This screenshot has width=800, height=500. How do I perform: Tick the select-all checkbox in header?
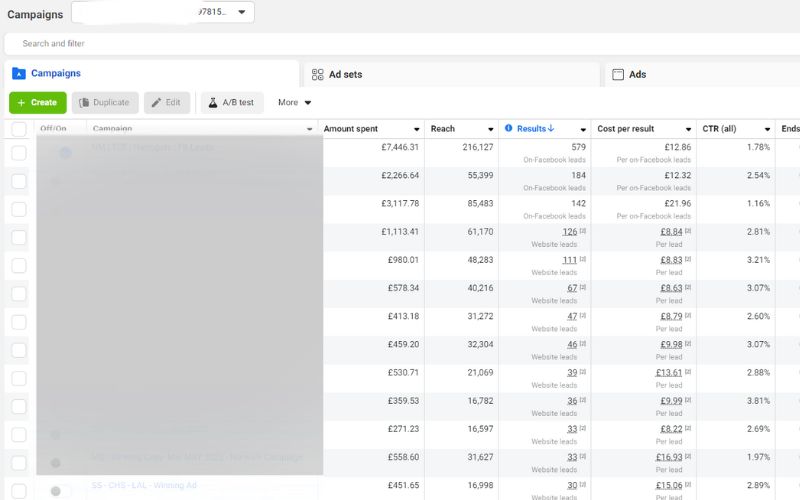coord(19,129)
